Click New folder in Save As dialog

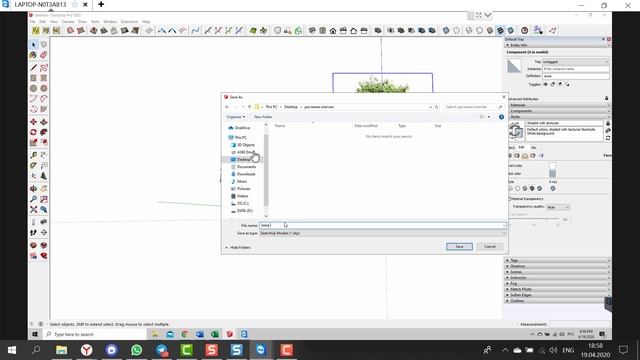click(x=263, y=117)
